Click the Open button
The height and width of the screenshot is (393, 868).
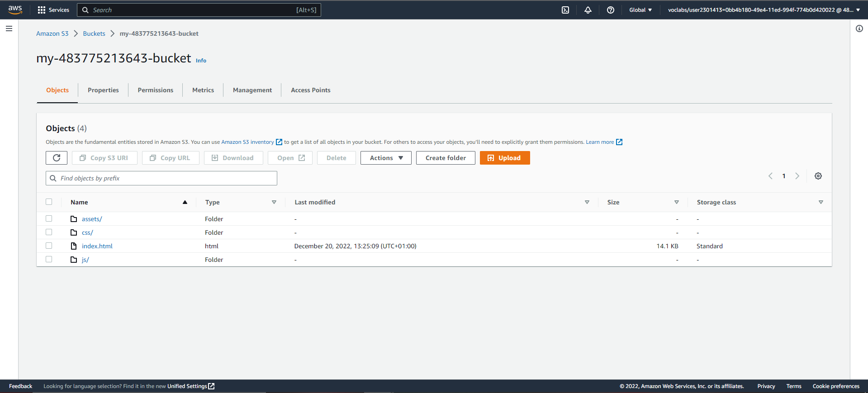pyautogui.click(x=290, y=158)
